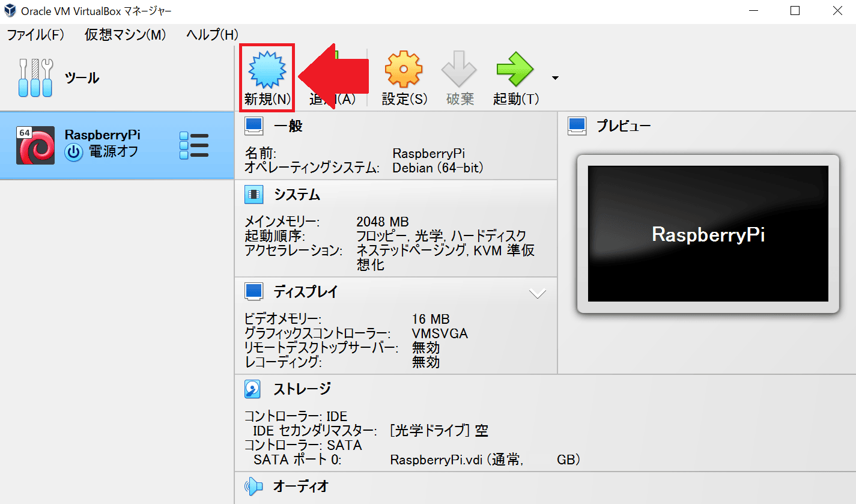This screenshot has width=856, height=504.
Task: Click the SATA ポート 0: label
Action: tap(297, 460)
